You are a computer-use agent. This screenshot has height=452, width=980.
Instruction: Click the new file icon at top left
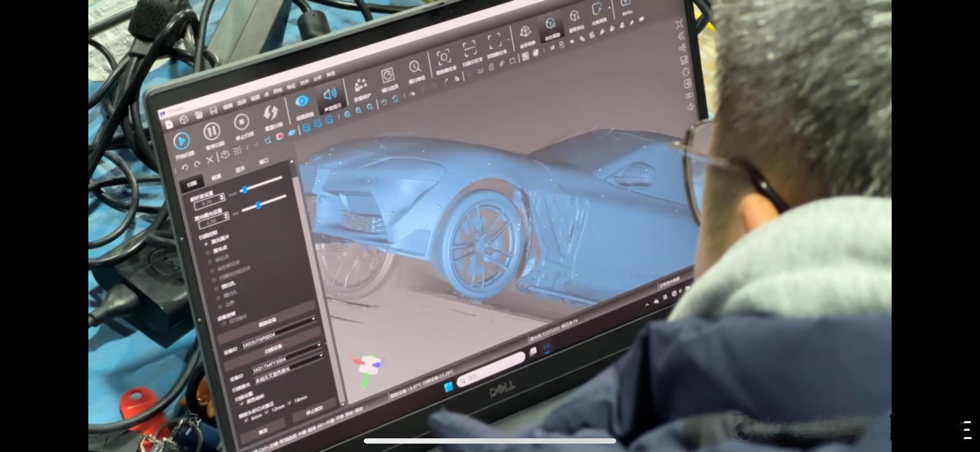tap(169, 124)
